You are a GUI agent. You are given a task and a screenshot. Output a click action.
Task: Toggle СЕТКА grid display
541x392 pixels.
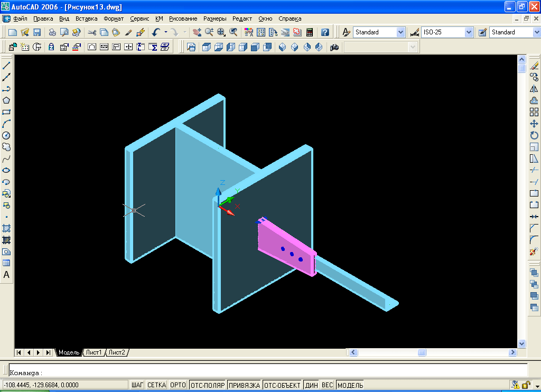(x=156, y=385)
